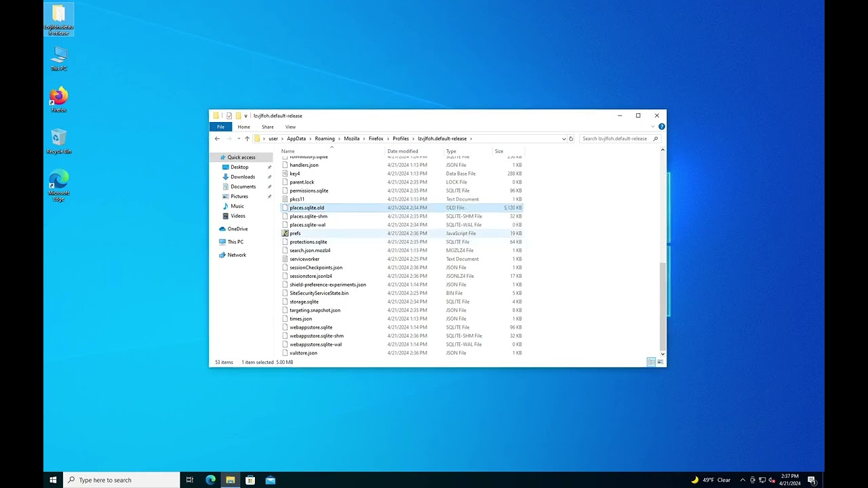Select the webappsstore.sqlite file
This screenshot has height=488, width=868.
401,327
